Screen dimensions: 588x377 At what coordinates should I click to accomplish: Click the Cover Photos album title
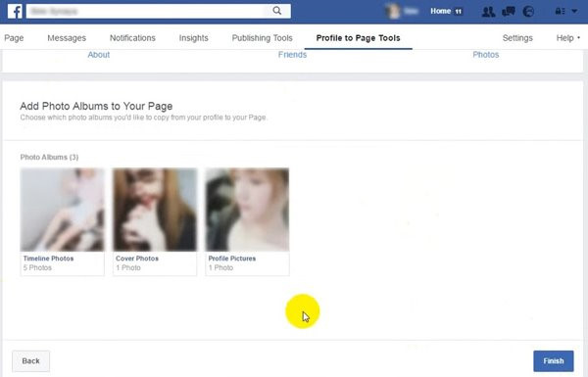137,259
